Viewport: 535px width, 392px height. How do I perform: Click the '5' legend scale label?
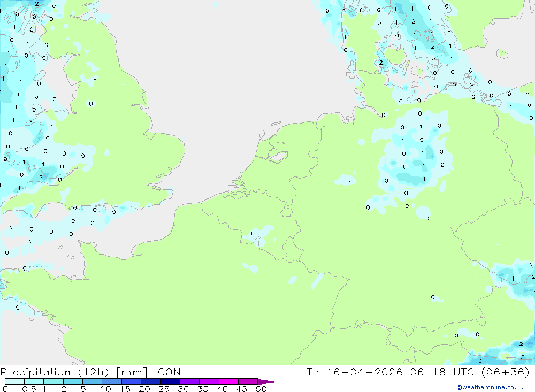pos(83,389)
